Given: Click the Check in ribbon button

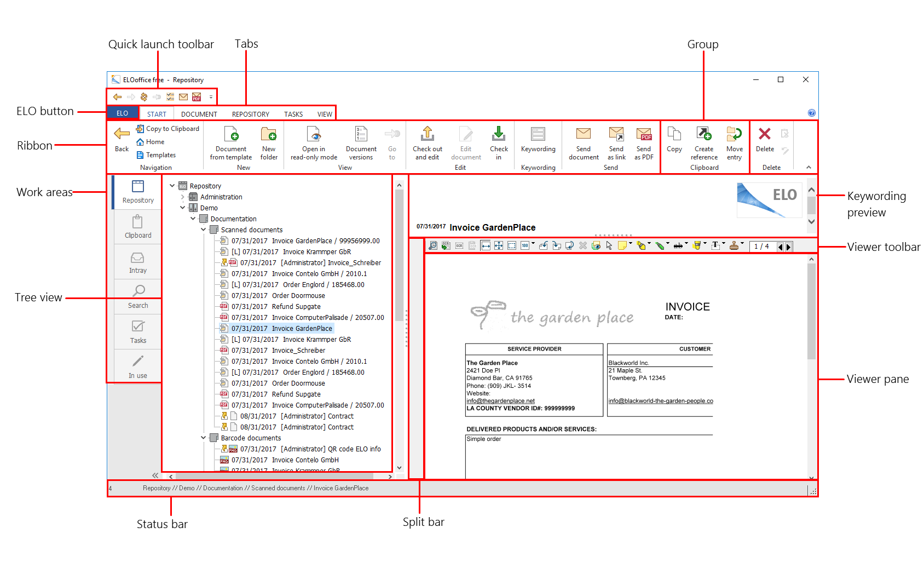Looking at the screenshot, I should pyautogui.click(x=499, y=144).
